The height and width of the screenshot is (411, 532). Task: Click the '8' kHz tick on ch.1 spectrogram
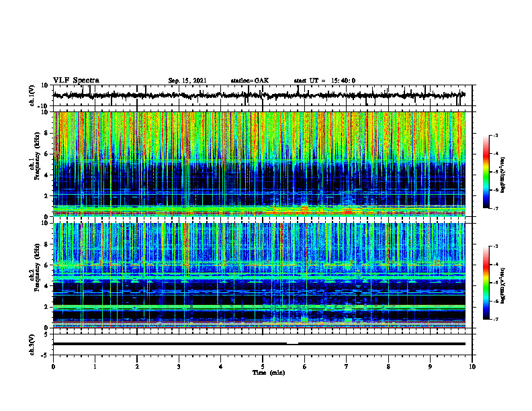pyautogui.click(x=46, y=133)
